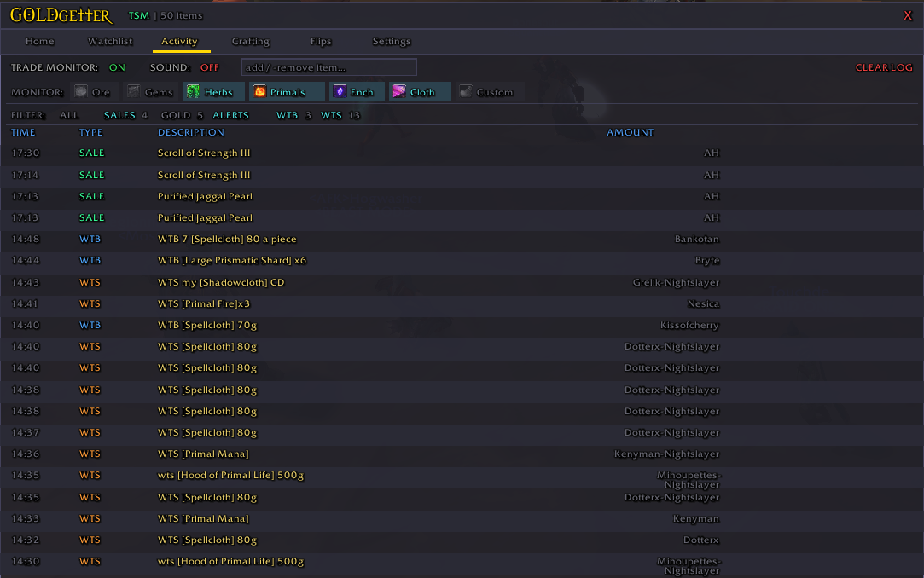Filter log by WTB entries
The image size is (924, 578).
click(287, 115)
